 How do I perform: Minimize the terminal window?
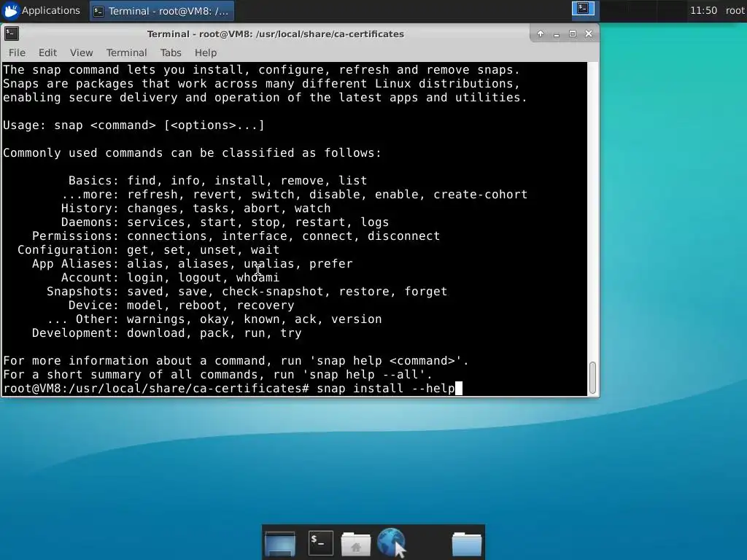[x=557, y=34]
